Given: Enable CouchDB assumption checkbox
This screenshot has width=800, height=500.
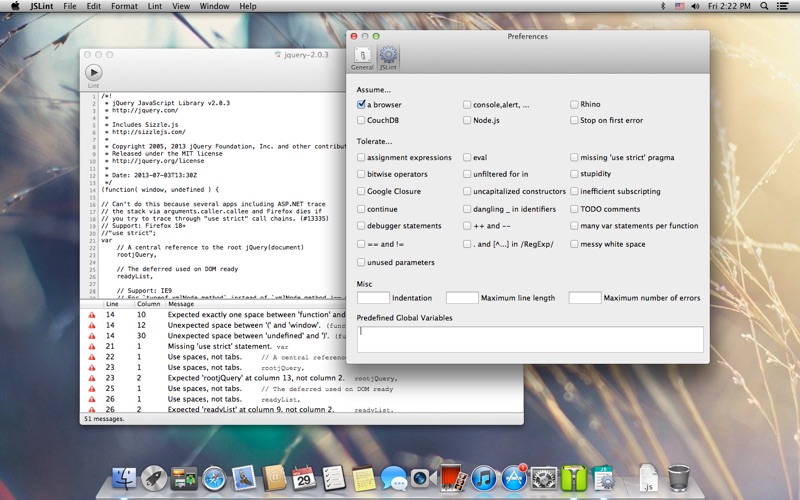Looking at the screenshot, I should 361,120.
